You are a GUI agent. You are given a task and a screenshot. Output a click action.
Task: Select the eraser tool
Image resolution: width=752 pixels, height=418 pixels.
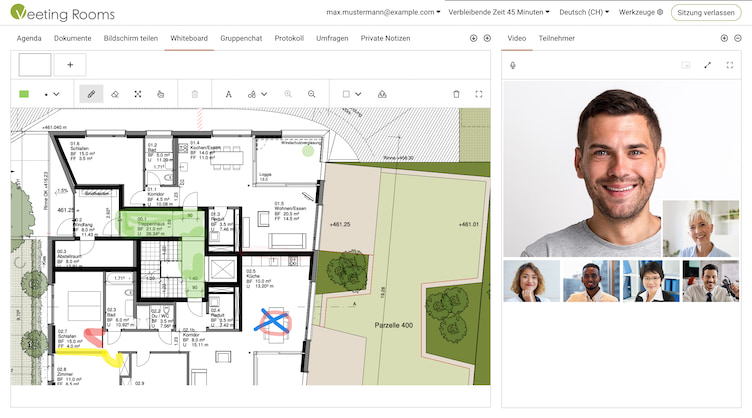pyautogui.click(x=114, y=94)
